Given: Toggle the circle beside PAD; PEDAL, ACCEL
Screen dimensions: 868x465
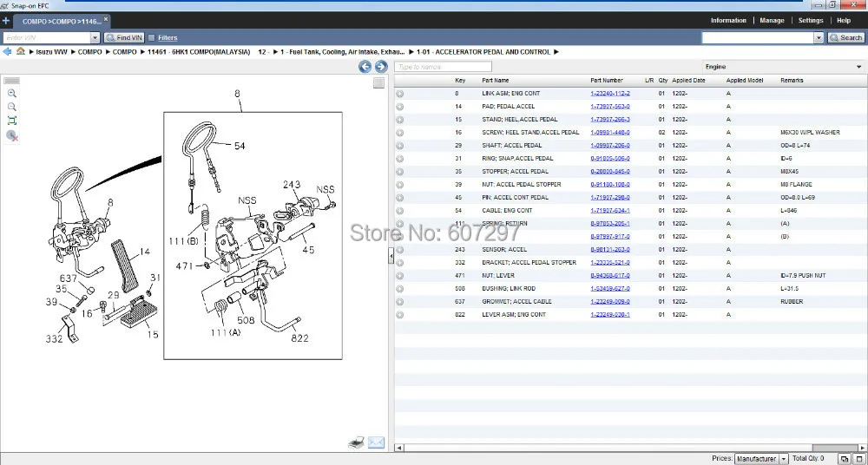Looking at the screenshot, I should point(400,107).
